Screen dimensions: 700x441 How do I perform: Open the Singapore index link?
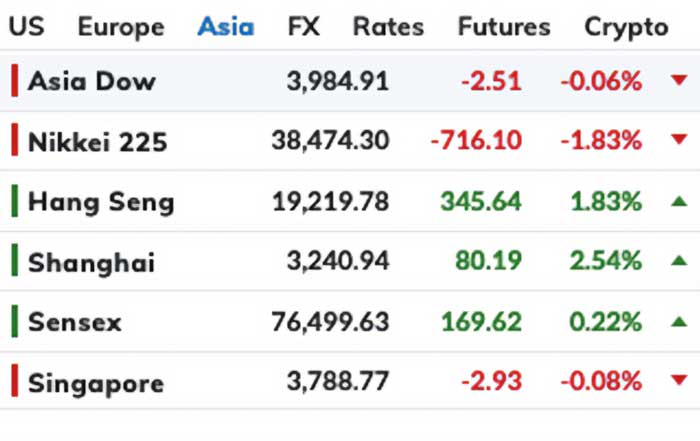coord(96,382)
